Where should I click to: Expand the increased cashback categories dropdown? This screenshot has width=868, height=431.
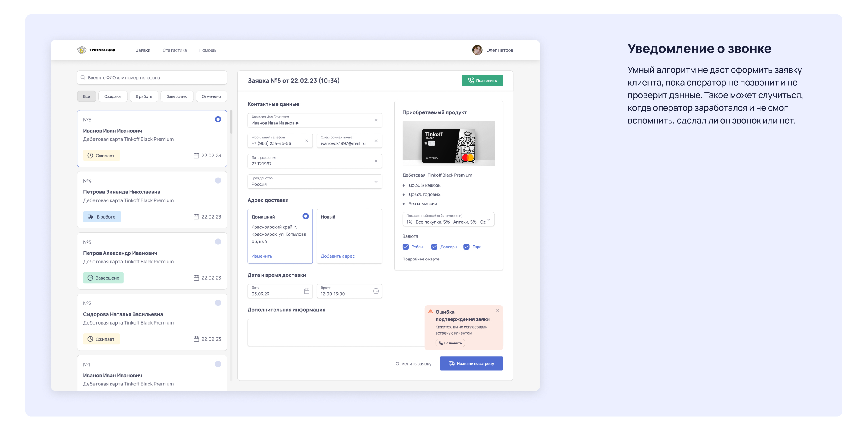click(488, 219)
